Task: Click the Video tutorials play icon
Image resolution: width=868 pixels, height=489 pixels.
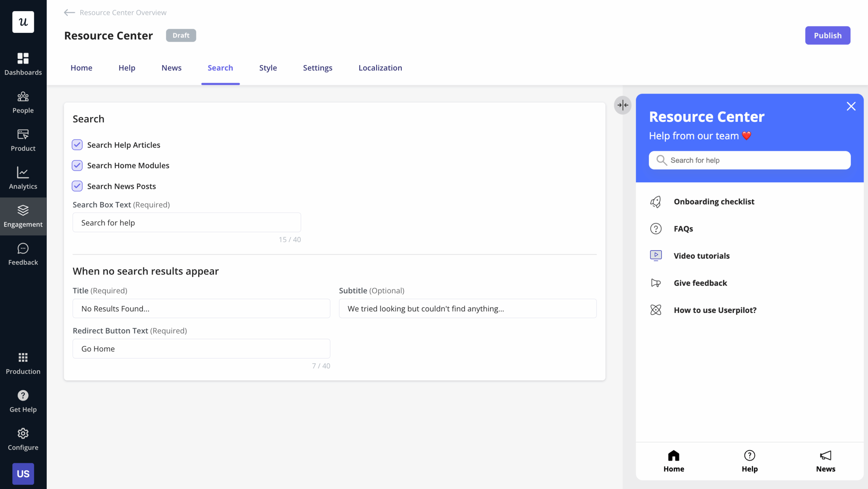Action: coord(656,255)
